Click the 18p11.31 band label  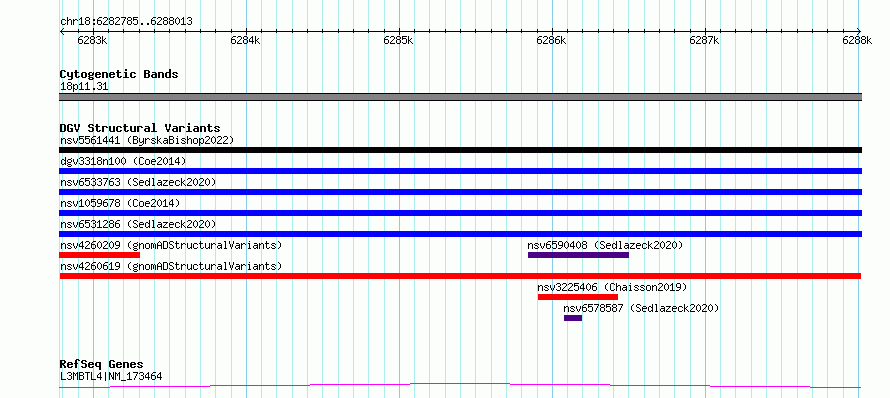pos(84,87)
